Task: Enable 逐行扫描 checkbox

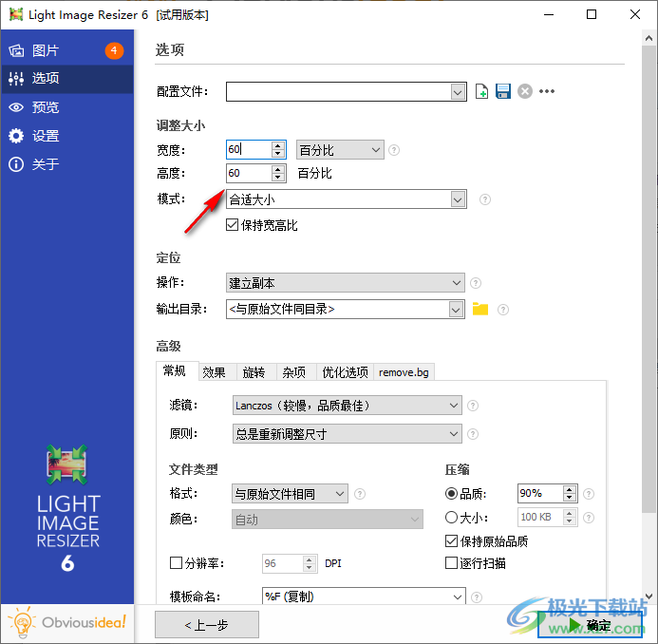Action: click(x=451, y=563)
